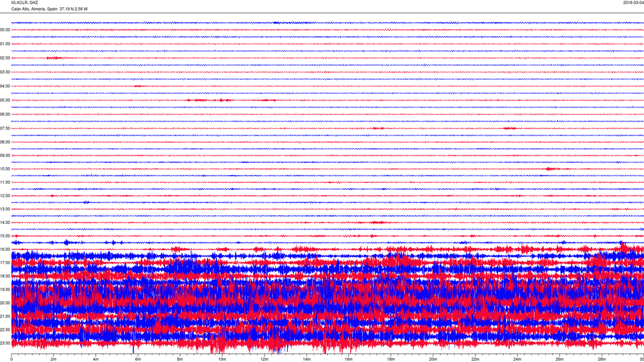Select the 22:30 time label
The height and width of the screenshot is (362, 644).
pos(5,330)
